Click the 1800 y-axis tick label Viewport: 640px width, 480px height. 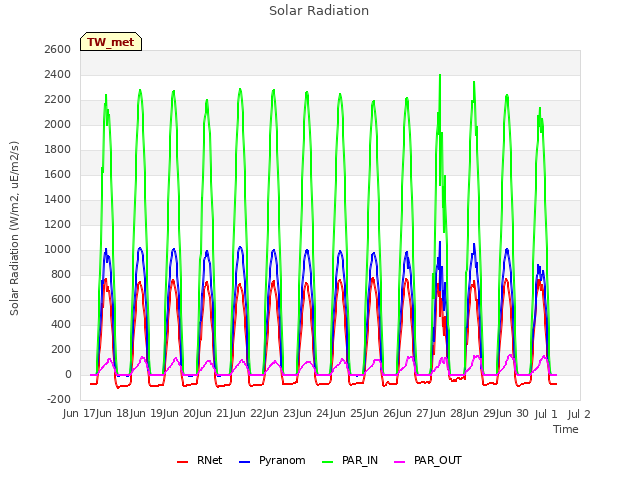pyautogui.click(x=58, y=149)
